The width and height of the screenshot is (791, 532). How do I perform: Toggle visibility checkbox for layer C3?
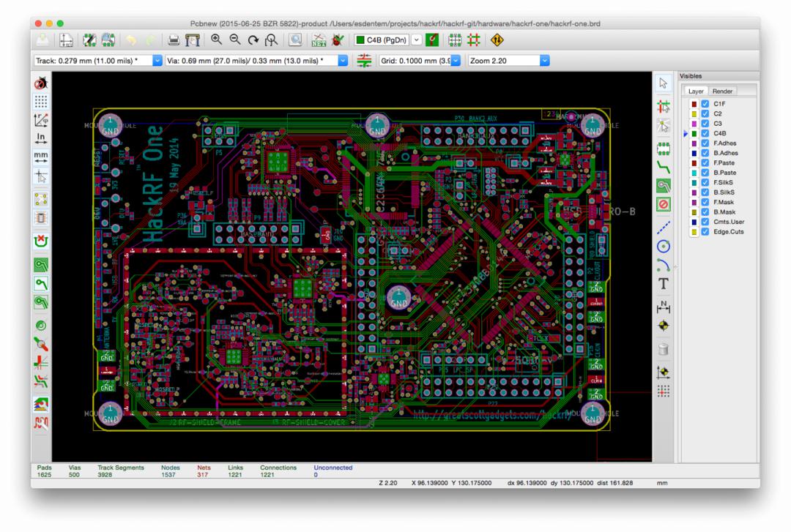[x=705, y=124]
